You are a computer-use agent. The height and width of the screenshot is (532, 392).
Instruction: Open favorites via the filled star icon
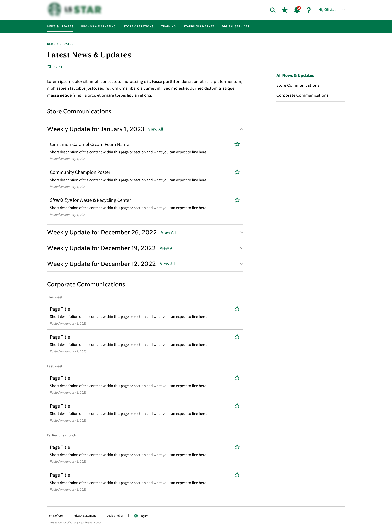coord(284,10)
